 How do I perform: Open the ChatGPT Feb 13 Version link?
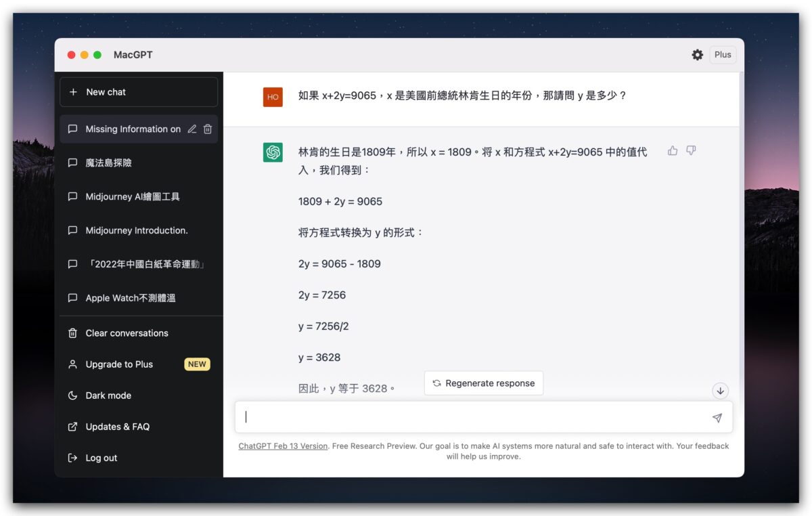click(283, 446)
